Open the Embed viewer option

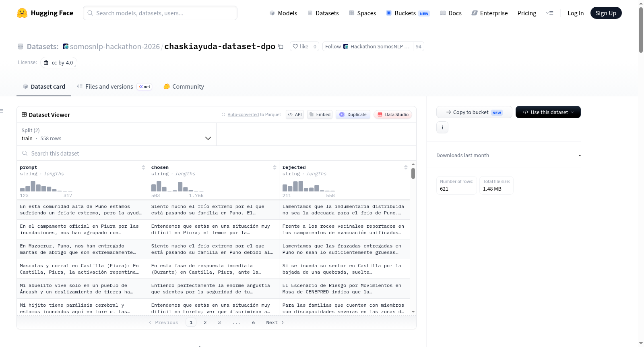[320, 114]
